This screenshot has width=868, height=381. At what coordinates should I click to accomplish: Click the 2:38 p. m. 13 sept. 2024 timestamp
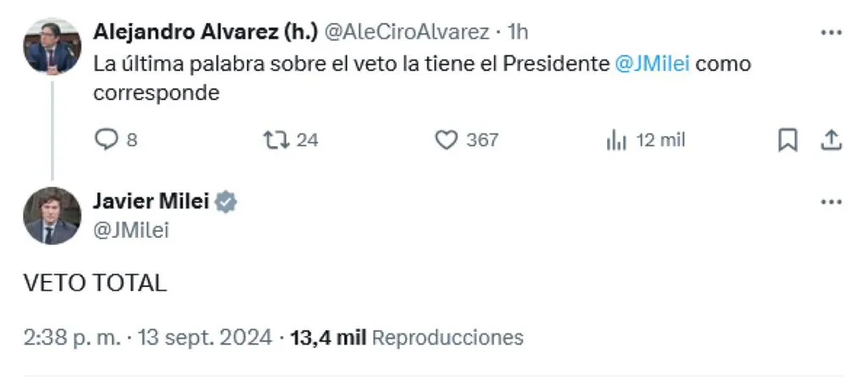147,337
